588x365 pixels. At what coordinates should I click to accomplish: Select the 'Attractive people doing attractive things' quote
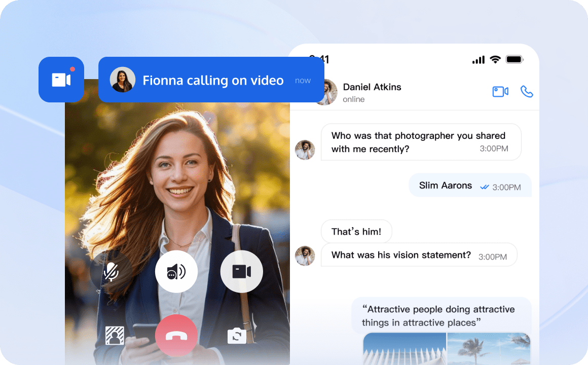click(442, 315)
